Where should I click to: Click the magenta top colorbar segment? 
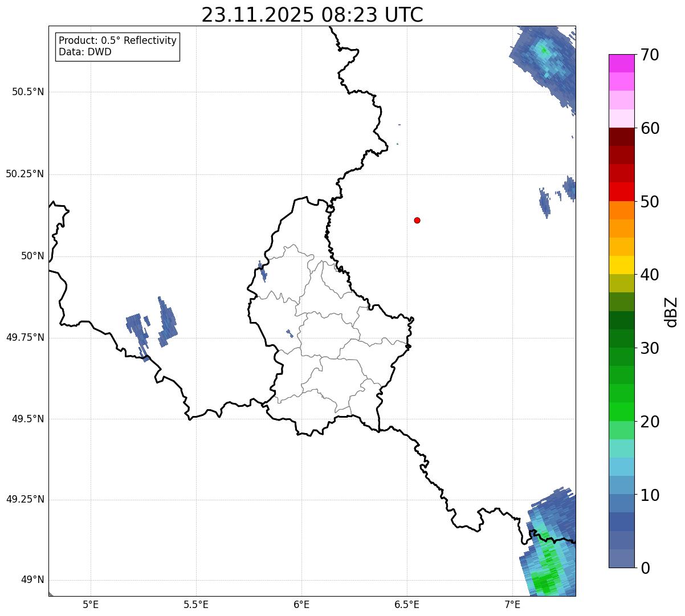pyautogui.click(x=621, y=63)
